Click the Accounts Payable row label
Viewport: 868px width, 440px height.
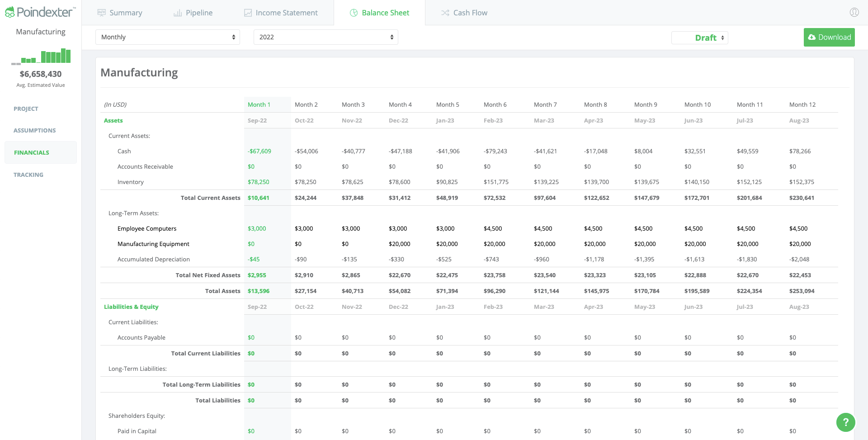pos(142,337)
